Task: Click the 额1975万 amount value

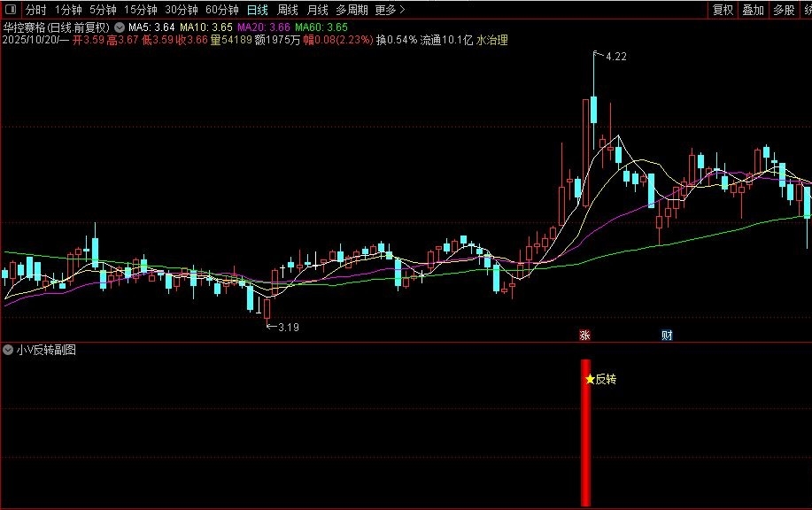Action: (x=277, y=40)
